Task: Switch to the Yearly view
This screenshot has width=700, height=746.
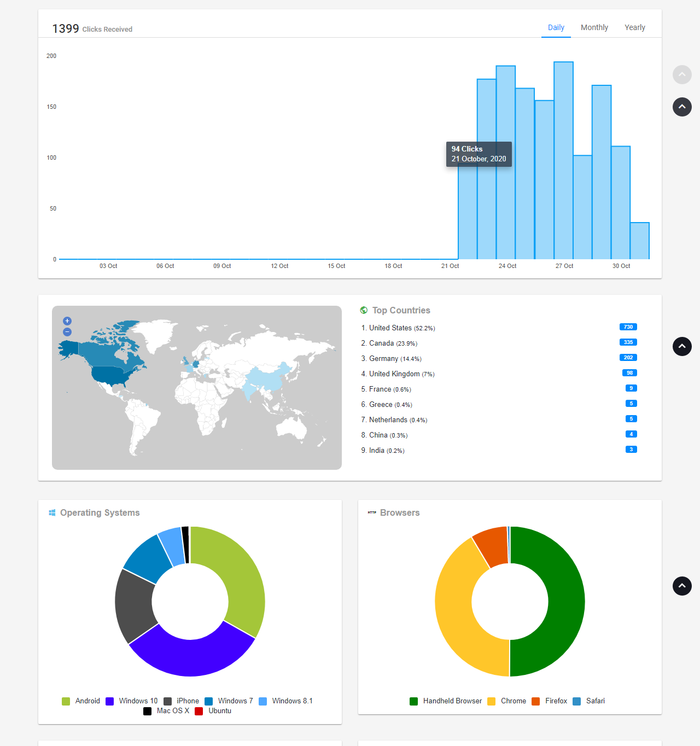Action: click(x=634, y=27)
